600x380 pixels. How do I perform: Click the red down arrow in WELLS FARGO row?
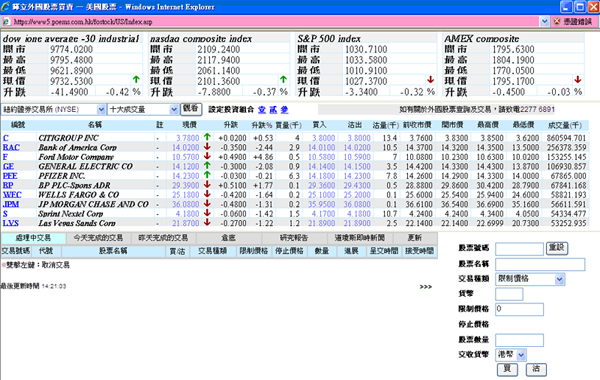pyautogui.click(x=207, y=193)
